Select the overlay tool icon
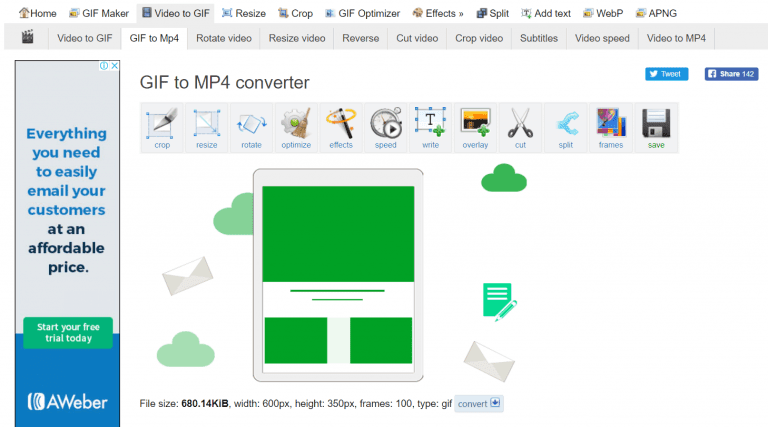The image size is (768, 427). 476,128
